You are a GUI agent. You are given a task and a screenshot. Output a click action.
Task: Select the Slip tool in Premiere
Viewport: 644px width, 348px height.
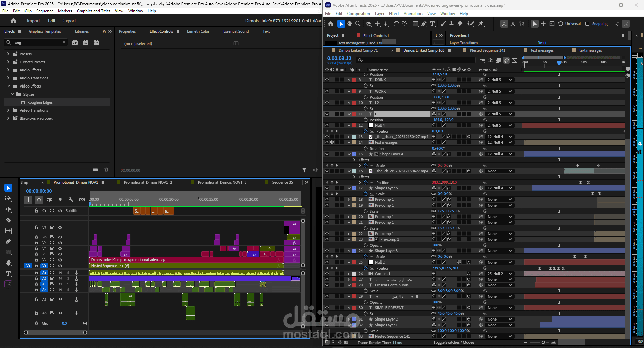coord(8,231)
